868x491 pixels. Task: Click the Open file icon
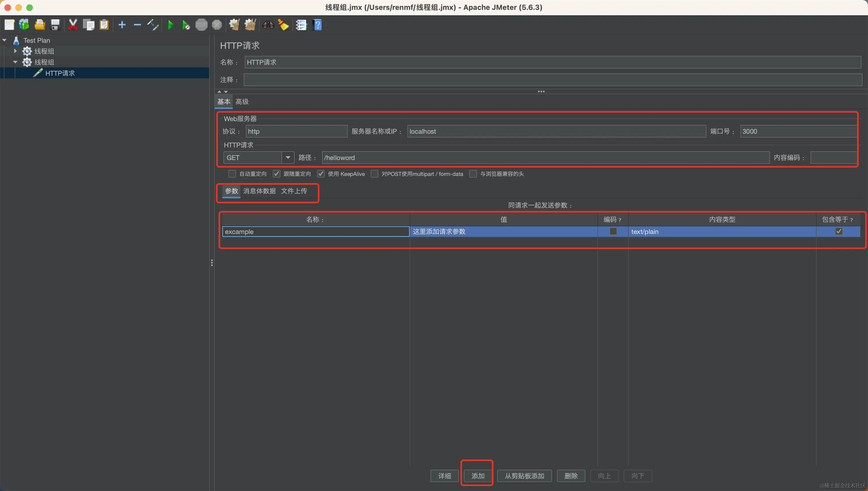click(x=40, y=25)
